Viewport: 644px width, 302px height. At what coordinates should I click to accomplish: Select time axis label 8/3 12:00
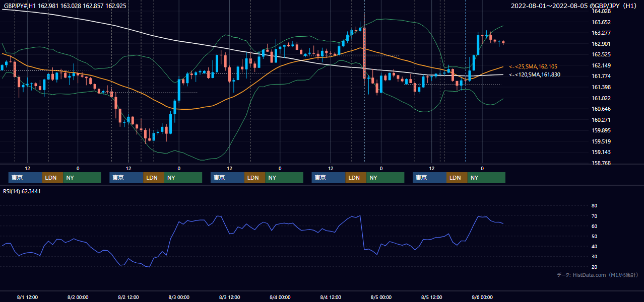pos(230,297)
